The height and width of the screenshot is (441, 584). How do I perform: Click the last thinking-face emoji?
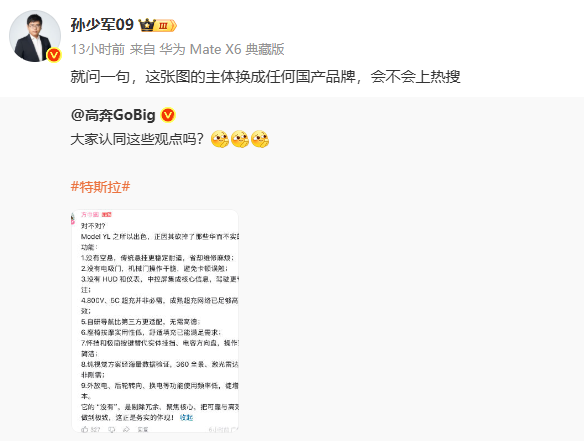click(260, 139)
